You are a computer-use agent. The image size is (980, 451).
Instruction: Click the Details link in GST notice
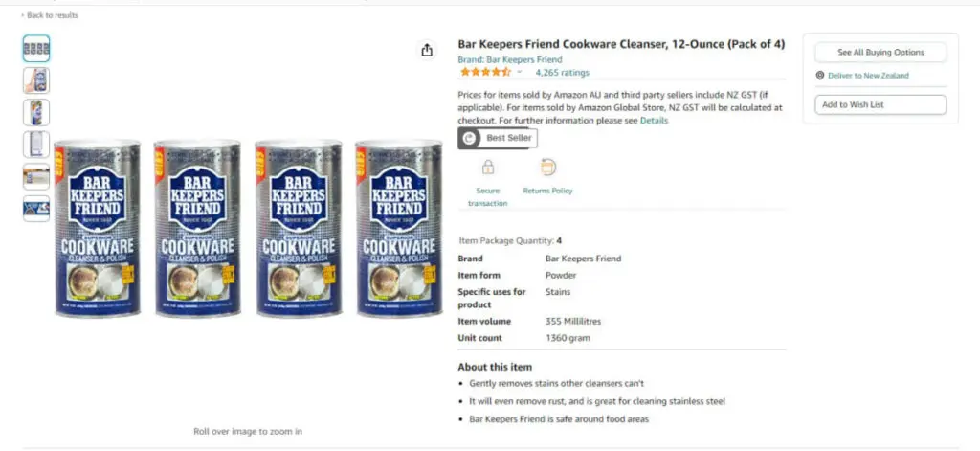coord(654,121)
